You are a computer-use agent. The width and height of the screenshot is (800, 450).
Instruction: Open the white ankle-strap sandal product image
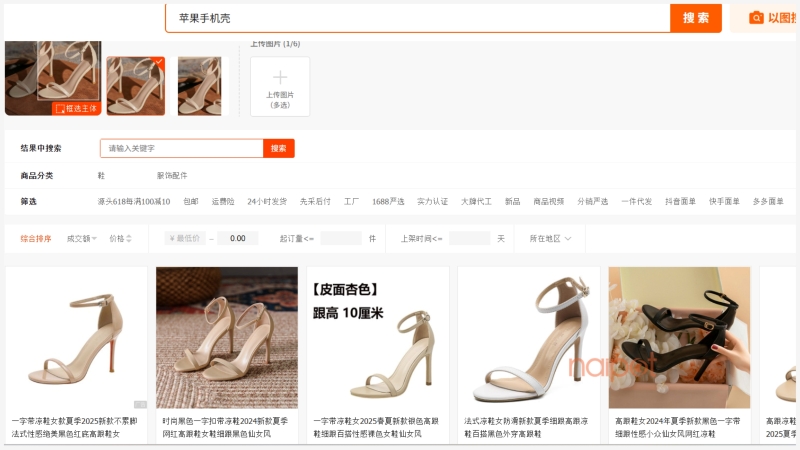coord(528,337)
